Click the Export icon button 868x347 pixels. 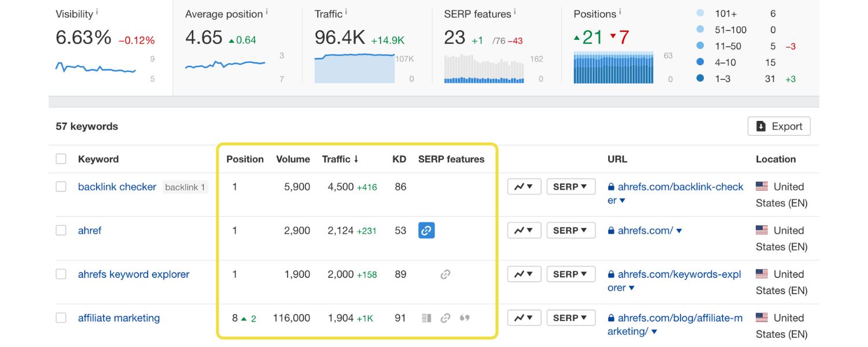[x=760, y=126]
